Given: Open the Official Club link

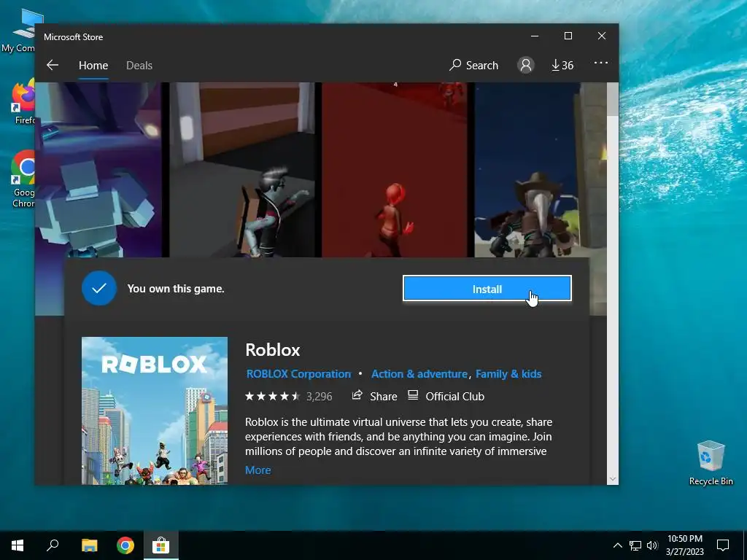Looking at the screenshot, I should pos(446,396).
